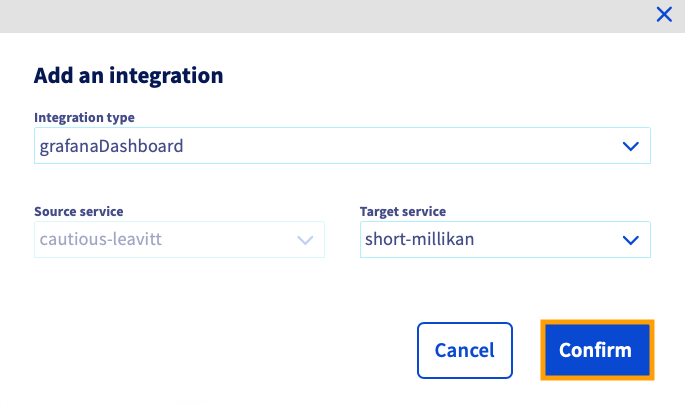
Task: Click the Source service field label
Action: pos(79,212)
